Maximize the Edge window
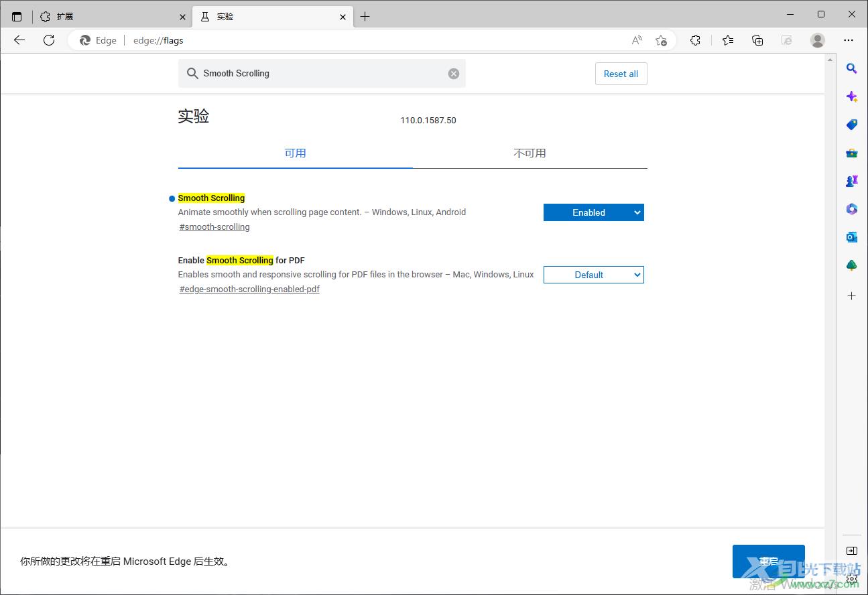This screenshot has width=868, height=595. coord(821,14)
